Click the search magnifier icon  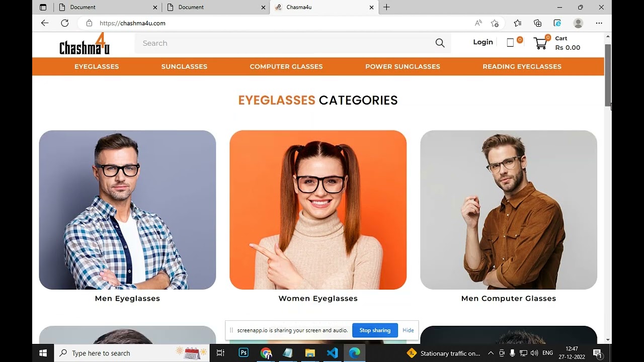(x=440, y=43)
